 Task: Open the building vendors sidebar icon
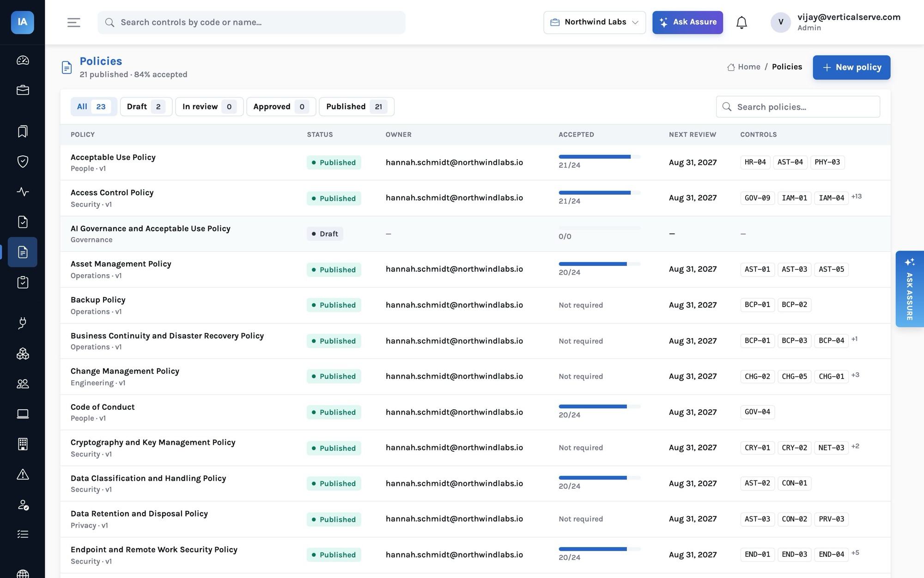click(23, 444)
